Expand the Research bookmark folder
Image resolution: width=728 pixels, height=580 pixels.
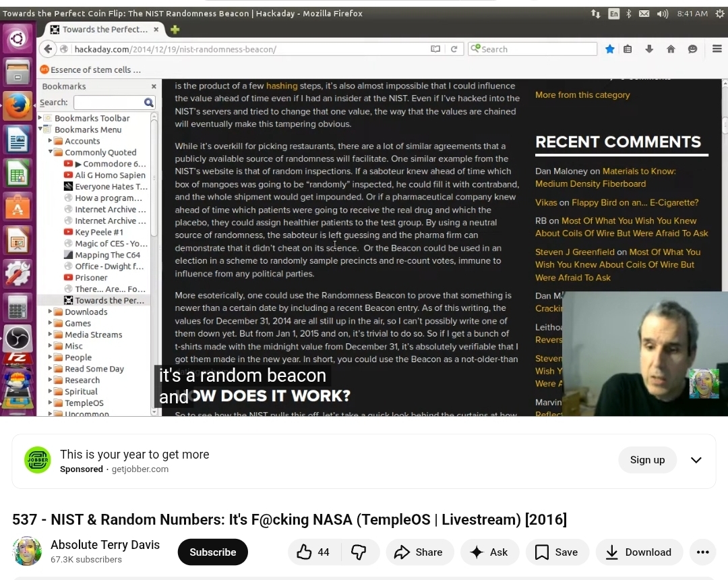[50, 380]
